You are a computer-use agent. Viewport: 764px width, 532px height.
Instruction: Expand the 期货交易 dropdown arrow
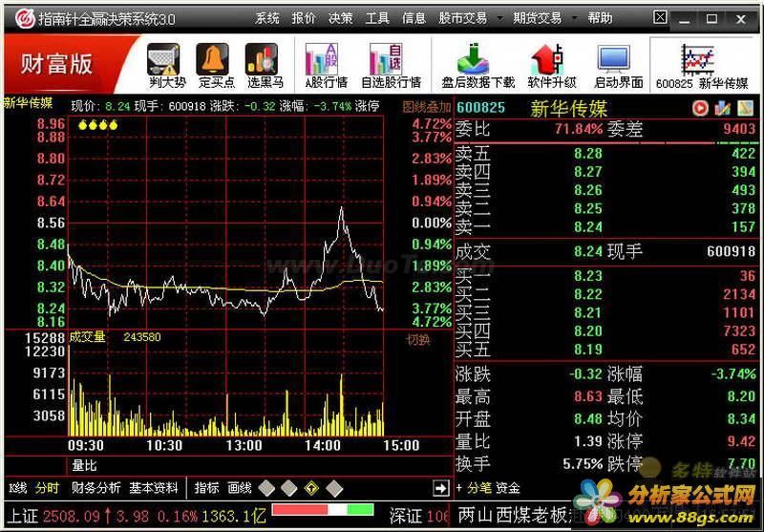(x=575, y=18)
